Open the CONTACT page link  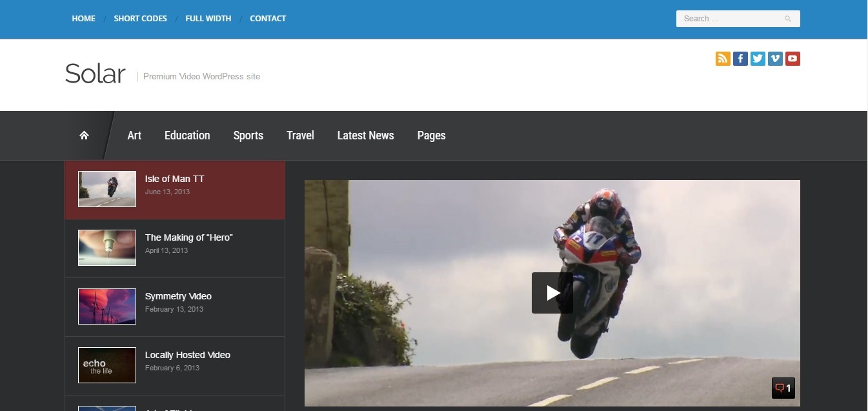tap(268, 18)
